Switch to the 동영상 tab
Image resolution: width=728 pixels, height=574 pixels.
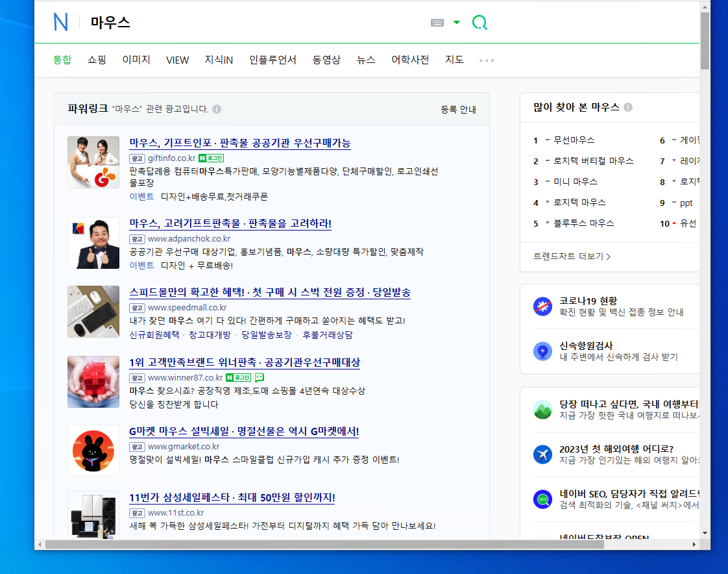pyautogui.click(x=326, y=60)
